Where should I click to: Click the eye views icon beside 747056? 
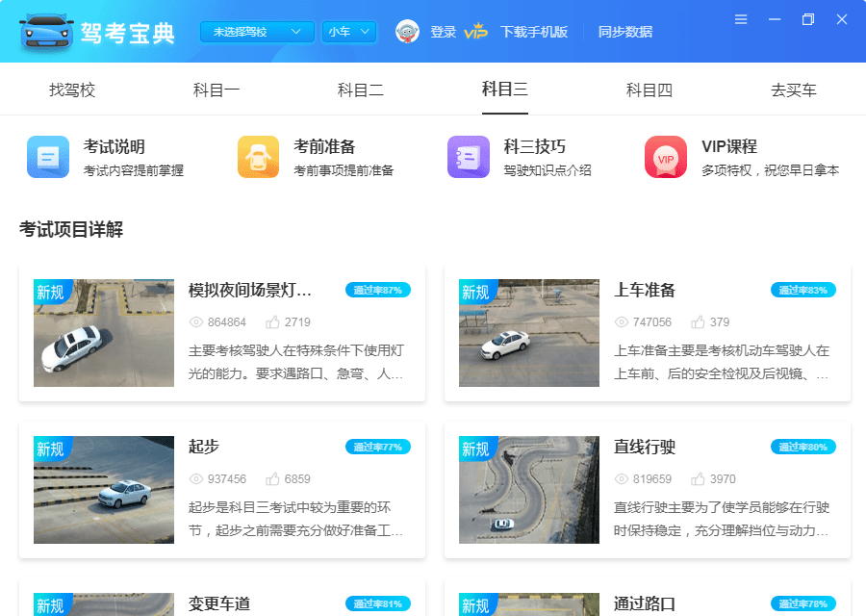point(622,322)
